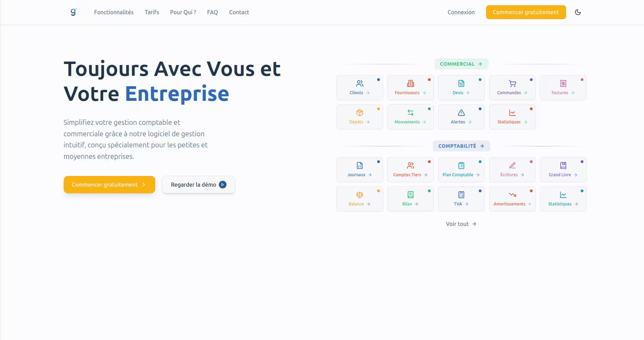Open the Factures invoice tile
The image size is (644, 340).
[x=563, y=88]
